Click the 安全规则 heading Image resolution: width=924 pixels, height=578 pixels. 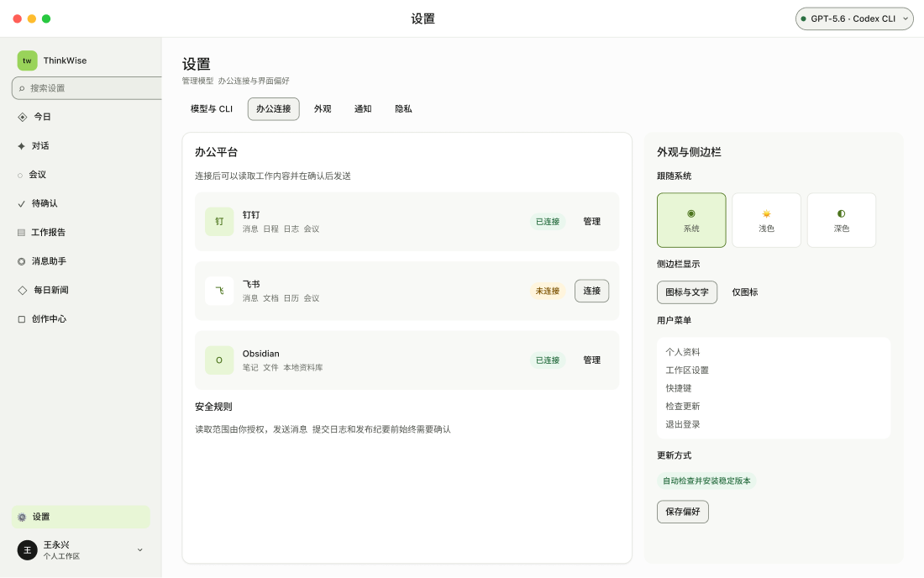coord(213,407)
